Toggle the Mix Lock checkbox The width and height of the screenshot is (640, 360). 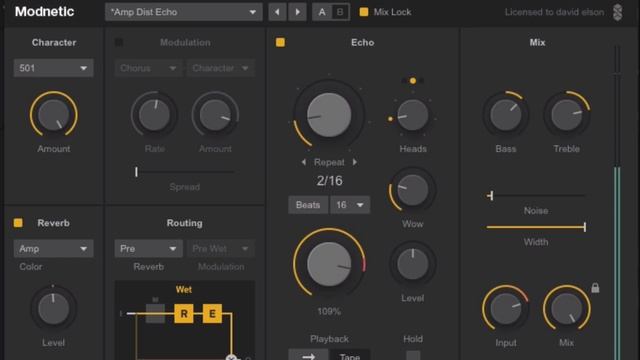coord(364,12)
